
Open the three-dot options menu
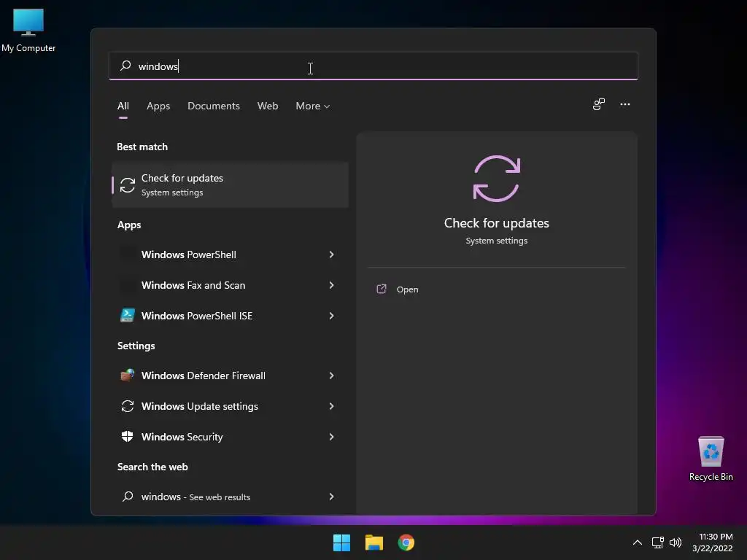(x=625, y=104)
